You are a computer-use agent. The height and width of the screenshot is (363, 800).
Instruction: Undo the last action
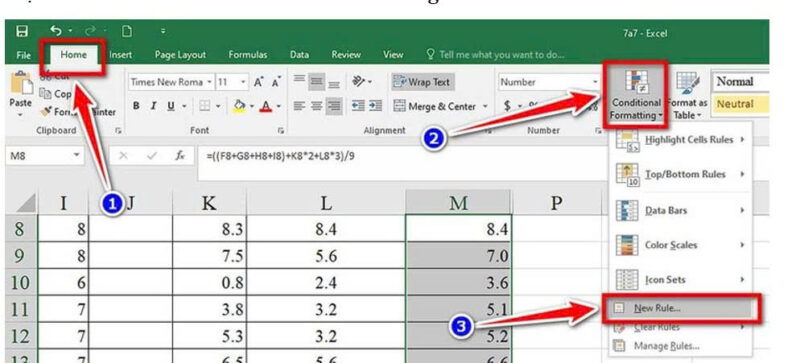click(x=55, y=31)
